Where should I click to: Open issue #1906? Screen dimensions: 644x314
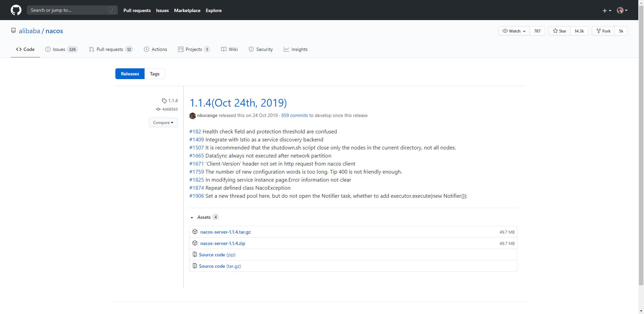[197, 196]
